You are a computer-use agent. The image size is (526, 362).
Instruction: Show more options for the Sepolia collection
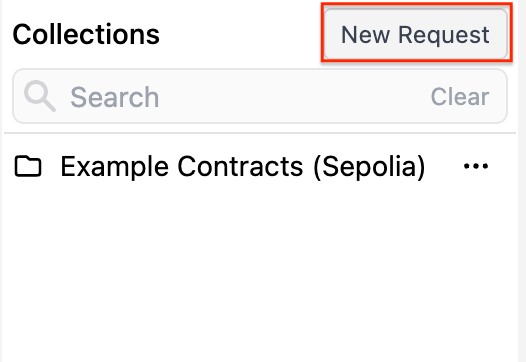(x=476, y=166)
